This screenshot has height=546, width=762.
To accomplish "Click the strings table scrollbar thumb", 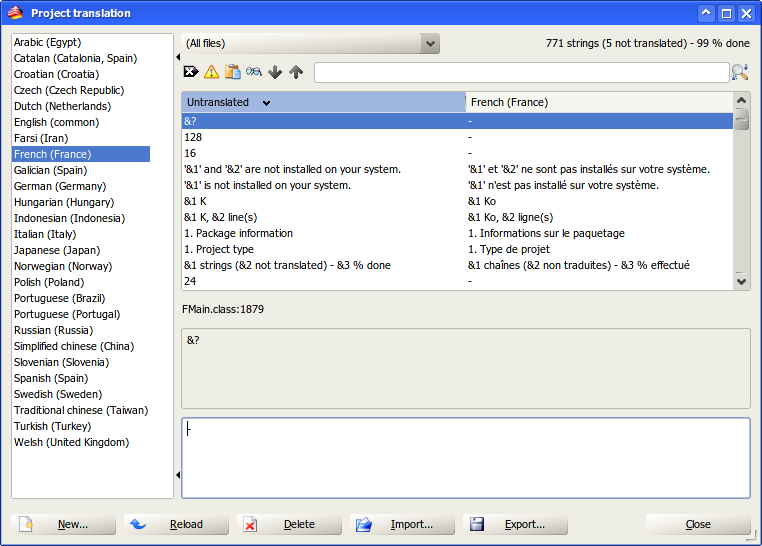I will pos(741,119).
